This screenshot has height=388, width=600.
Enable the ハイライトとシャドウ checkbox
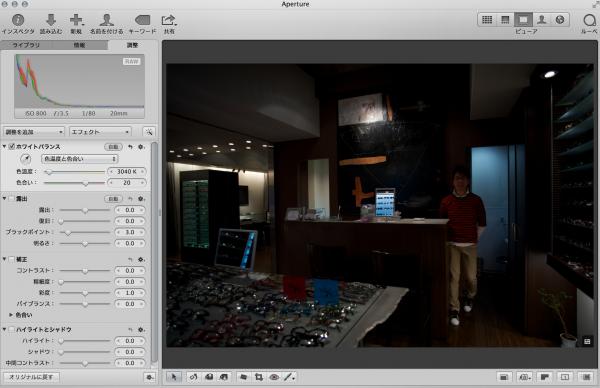11,329
